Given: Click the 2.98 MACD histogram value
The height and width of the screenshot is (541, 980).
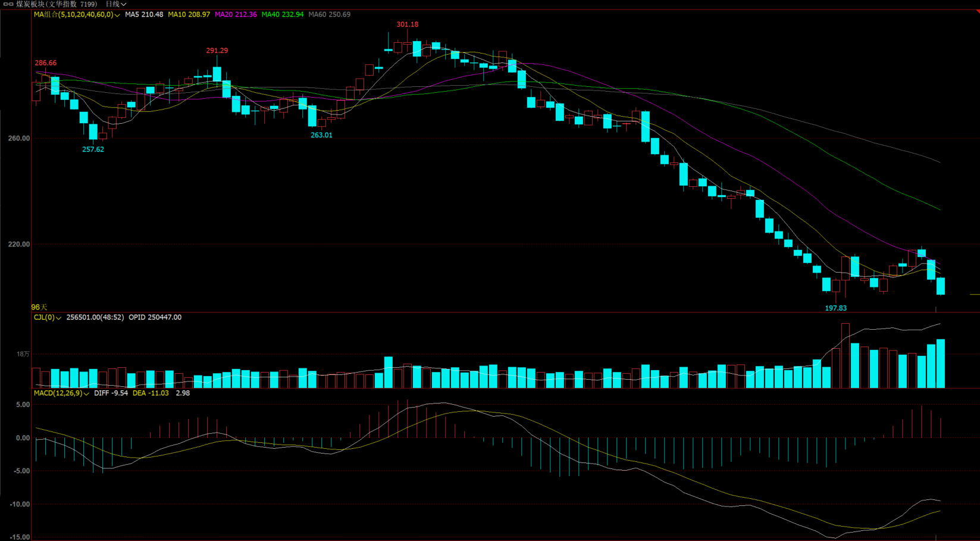Looking at the screenshot, I should 183,393.
